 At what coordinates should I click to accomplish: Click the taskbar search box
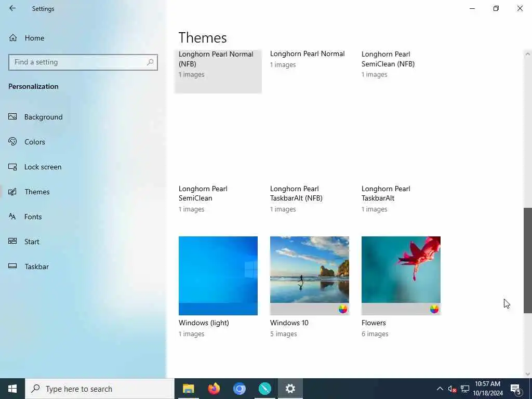coord(100,389)
